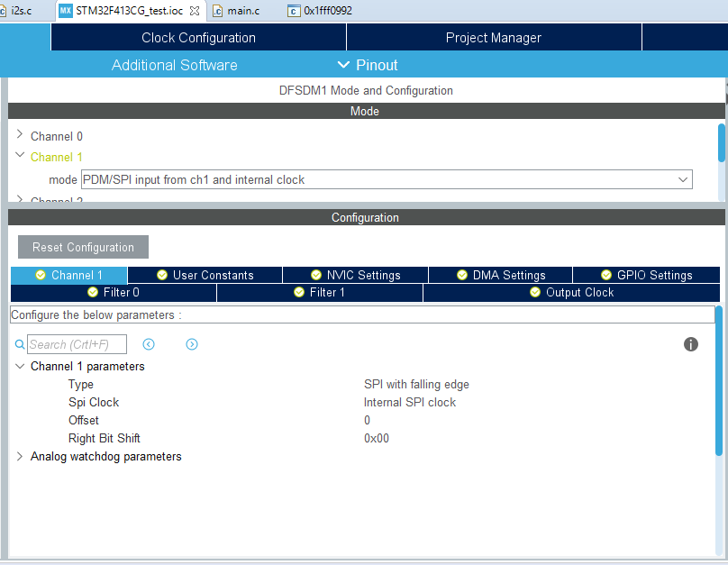The image size is (728, 565).
Task: Open the Pinout chevron dropdown
Action: click(x=343, y=65)
